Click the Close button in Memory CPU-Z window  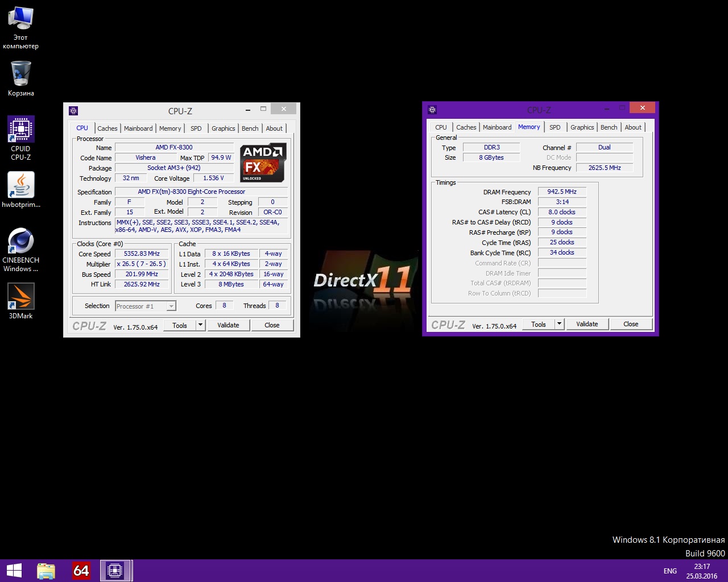[631, 324]
